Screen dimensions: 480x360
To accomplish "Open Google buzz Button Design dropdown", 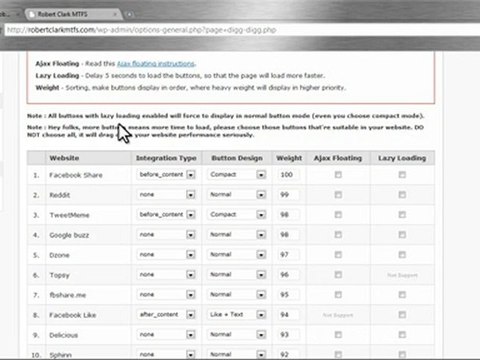I will pos(237,235).
